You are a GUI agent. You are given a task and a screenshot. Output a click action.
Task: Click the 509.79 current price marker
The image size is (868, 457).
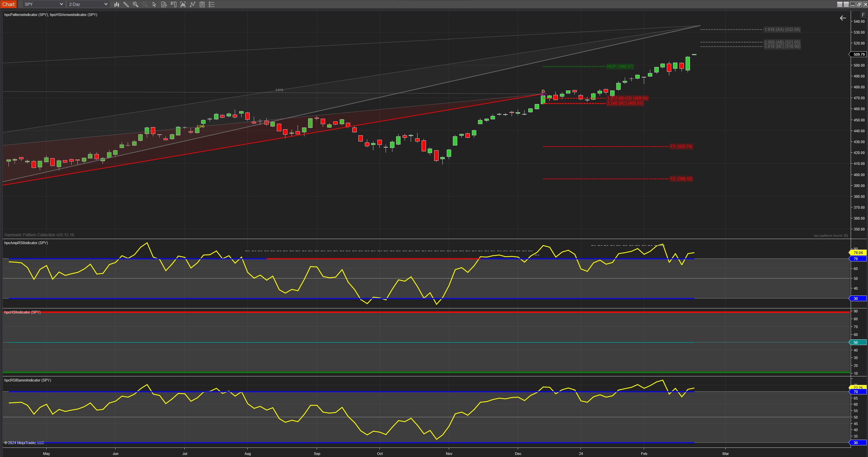point(859,54)
